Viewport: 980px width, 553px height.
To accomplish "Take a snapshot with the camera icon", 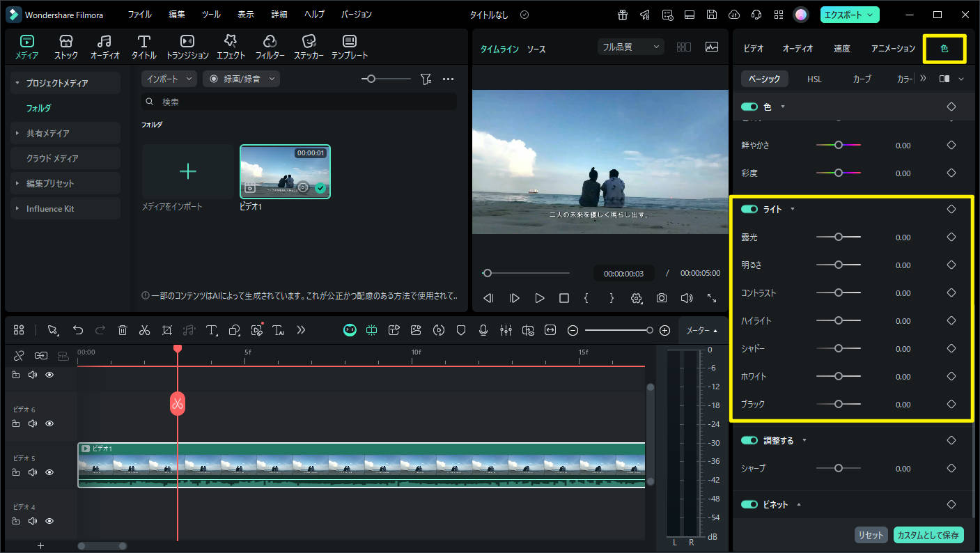I will click(662, 298).
